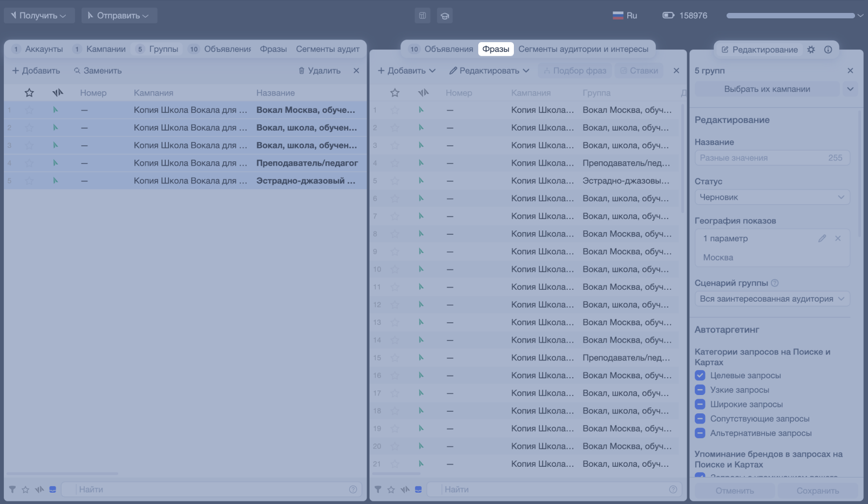Toggle the Целевые запросы checkbox
Viewport: 868px width, 504px height.
tap(700, 376)
